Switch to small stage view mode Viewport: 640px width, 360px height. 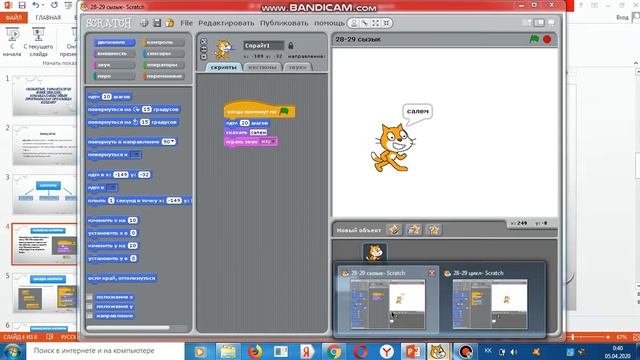527,23
